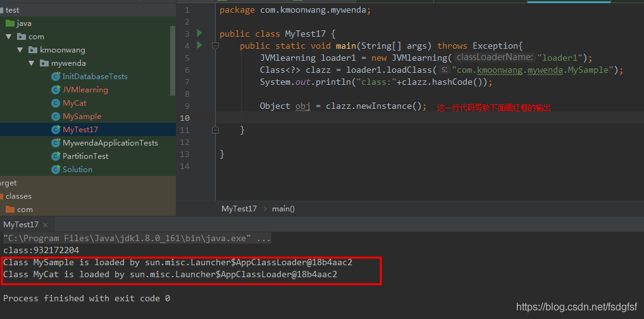
Task: Click the InitDatabaseTests class icon
Action: [56, 77]
